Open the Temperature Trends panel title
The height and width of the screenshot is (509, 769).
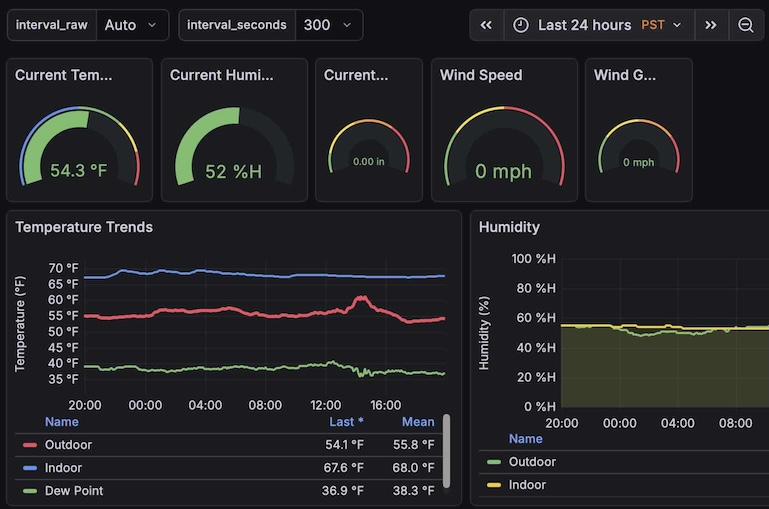click(84, 227)
